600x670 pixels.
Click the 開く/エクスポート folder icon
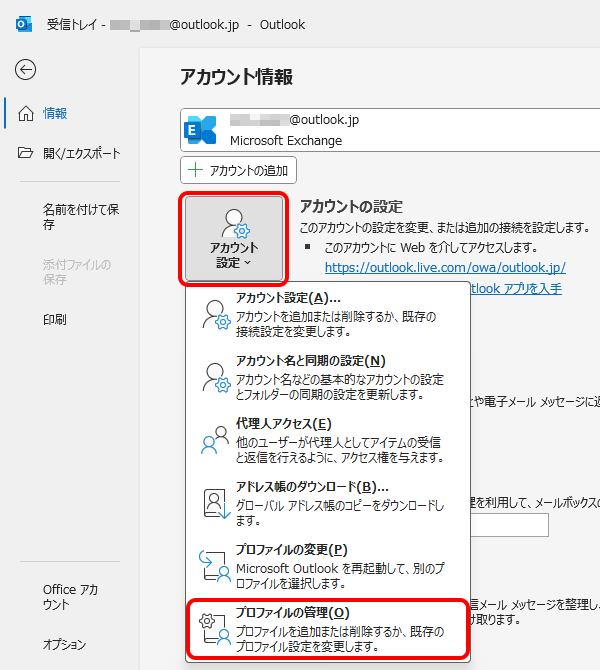pyautogui.click(x=26, y=153)
